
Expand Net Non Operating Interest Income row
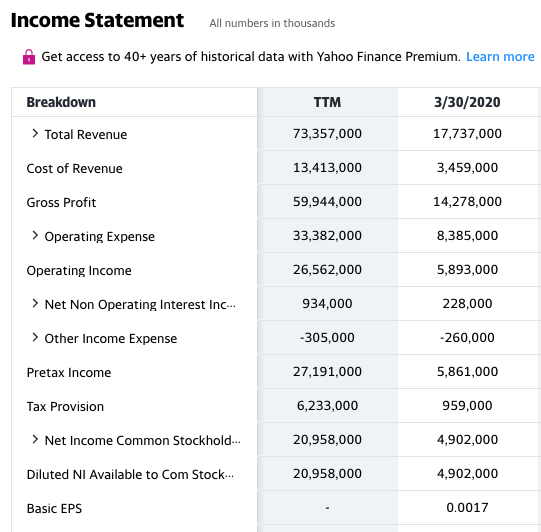click(35, 304)
